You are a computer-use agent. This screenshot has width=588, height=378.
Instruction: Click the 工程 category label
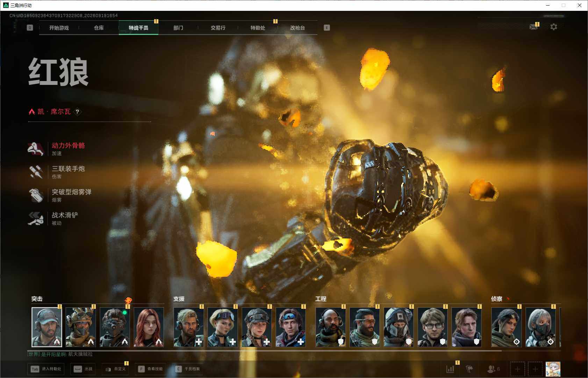click(x=321, y=299)
